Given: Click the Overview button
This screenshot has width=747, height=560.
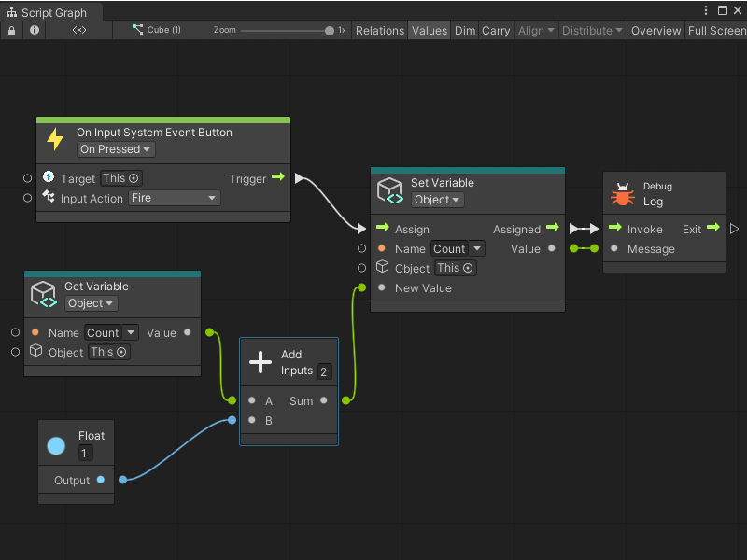Looking at the screenshot, I should pos(655,30).
